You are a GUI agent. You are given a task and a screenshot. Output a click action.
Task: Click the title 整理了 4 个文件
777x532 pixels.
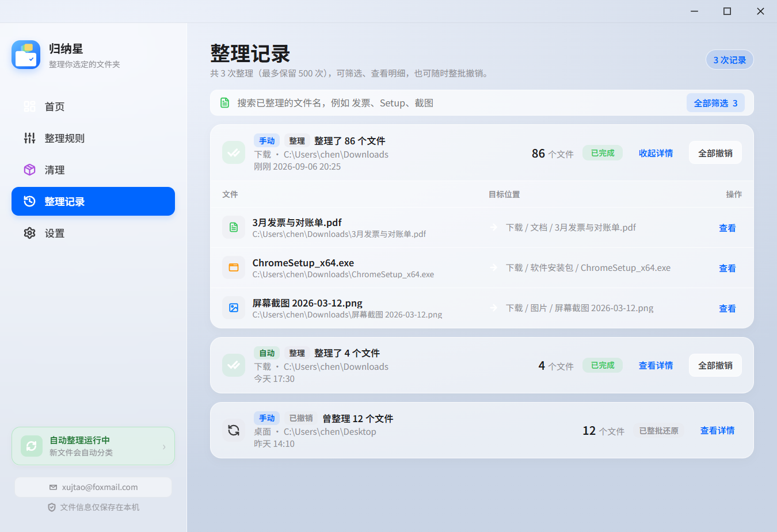point(347,353)
